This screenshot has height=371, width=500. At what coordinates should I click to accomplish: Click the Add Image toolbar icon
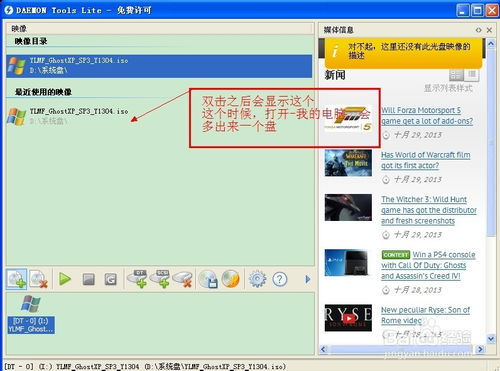pyautogui.click(x=16, y=279)
